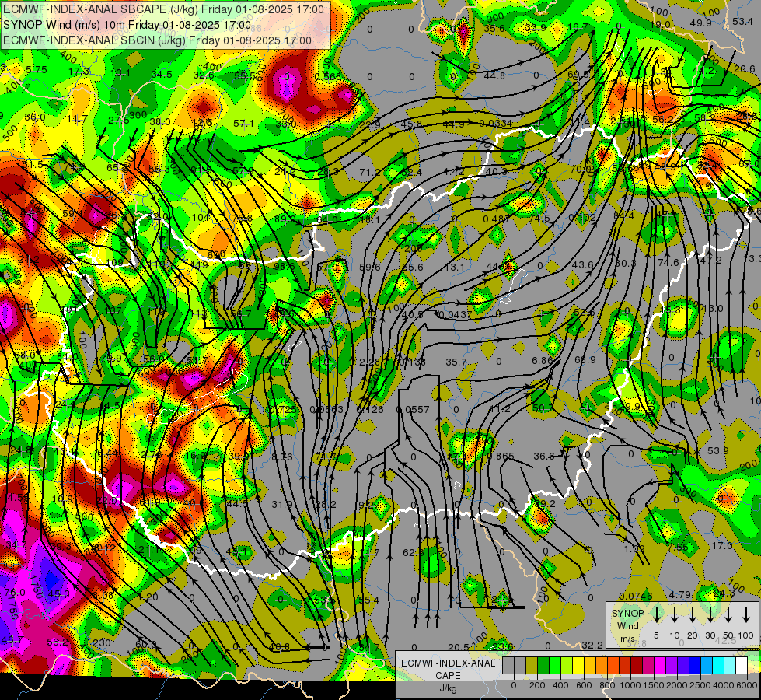
Task: Click the 7.55 value on the map
Action: [x=678, y=548]
